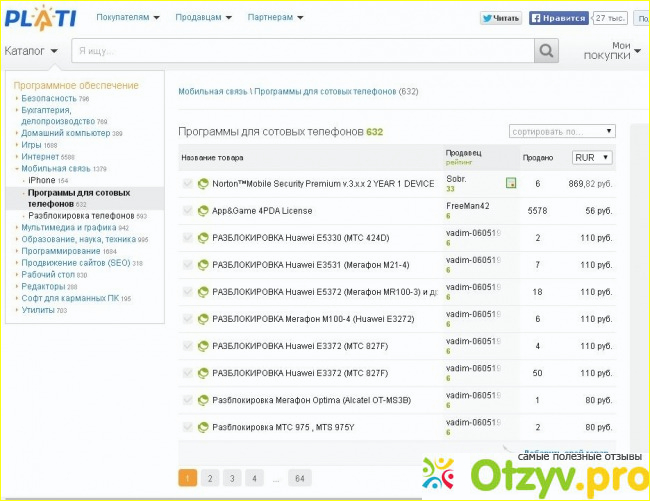Click the Я ищу search field

point(302,51)
